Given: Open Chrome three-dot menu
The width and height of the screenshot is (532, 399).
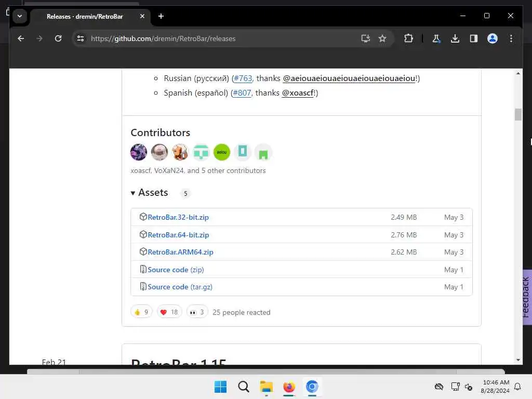Looking at the screenshot, I should click(x=511, y=38).
